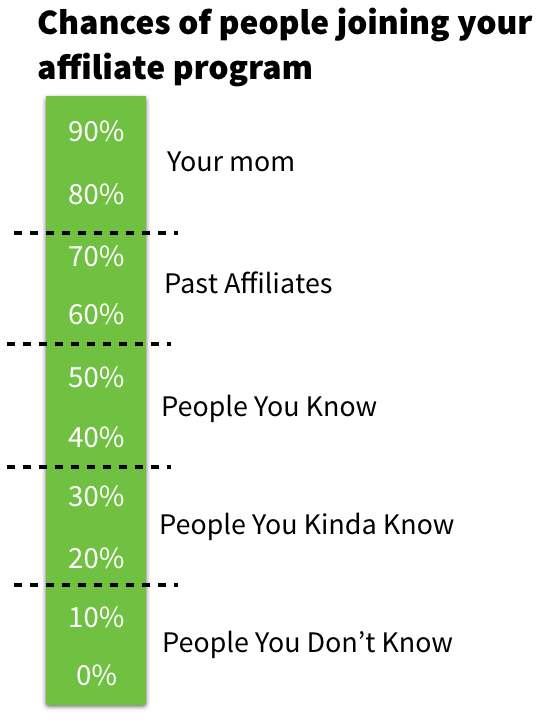The height and width of the screenshot is (725, 555).
Task: Click the 30% label on the bar
Action: coord(96,497)
